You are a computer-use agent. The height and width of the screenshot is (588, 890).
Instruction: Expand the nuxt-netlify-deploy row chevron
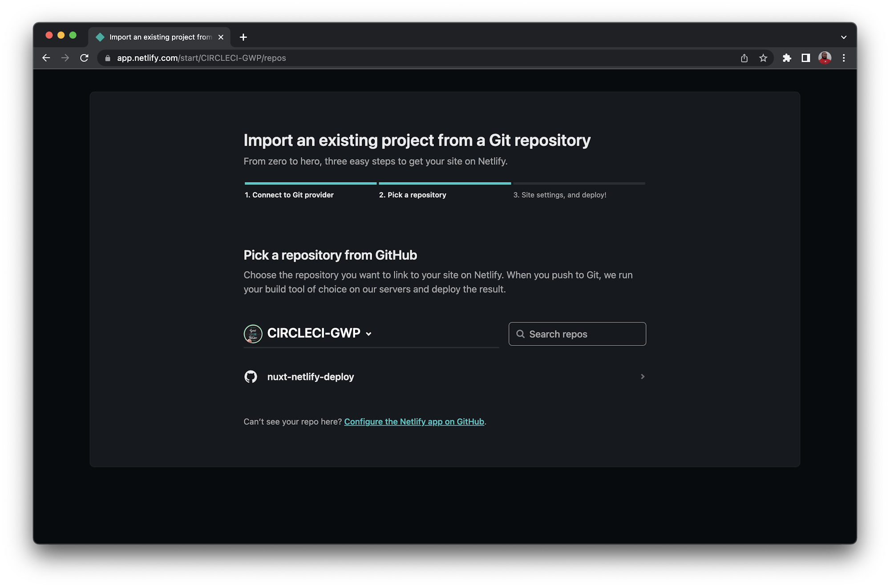(x=642, y=377)
